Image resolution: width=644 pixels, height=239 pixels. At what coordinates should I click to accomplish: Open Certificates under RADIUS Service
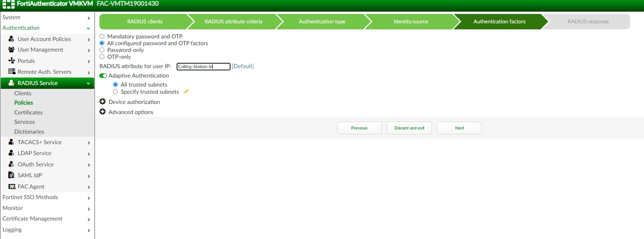(29, 113)
